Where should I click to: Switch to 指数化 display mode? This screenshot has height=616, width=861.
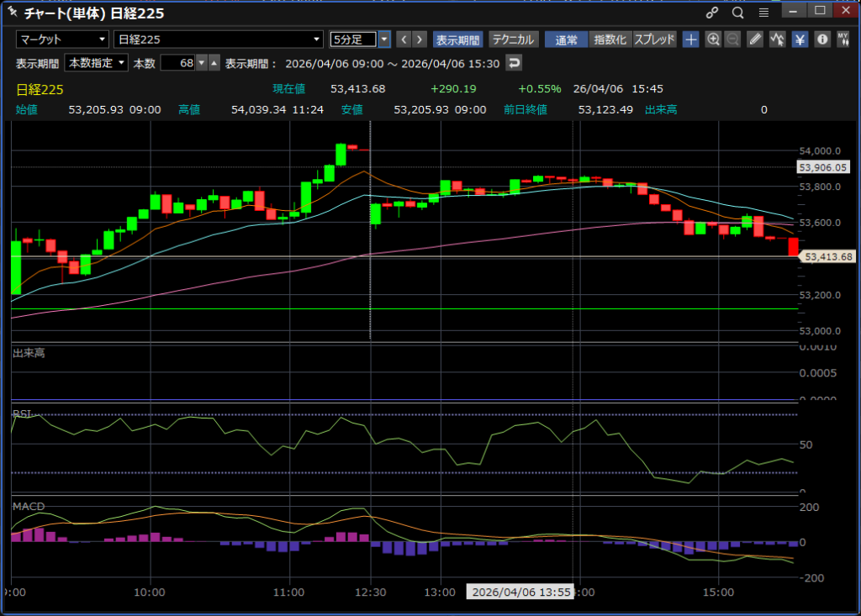(x=609, y=39)
